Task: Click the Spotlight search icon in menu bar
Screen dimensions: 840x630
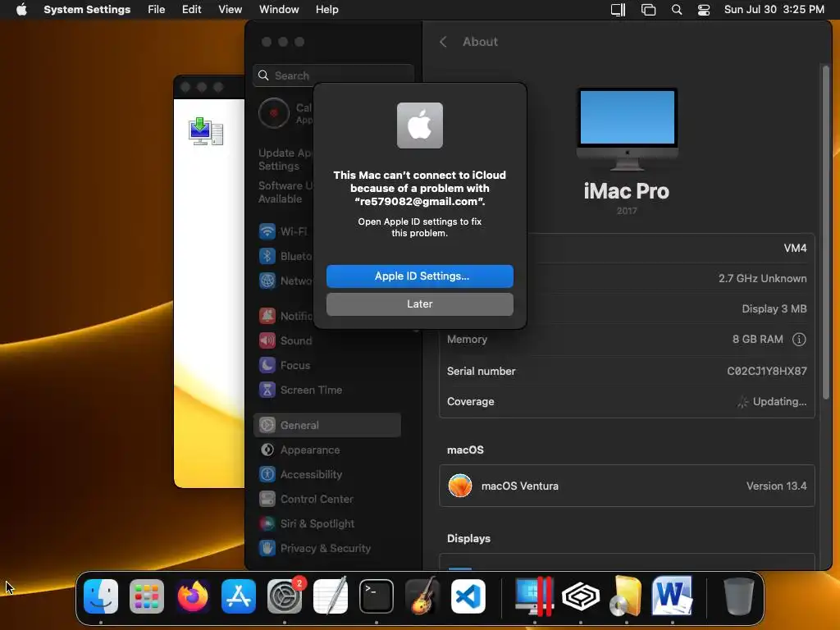Action: [x=677, y=10]
